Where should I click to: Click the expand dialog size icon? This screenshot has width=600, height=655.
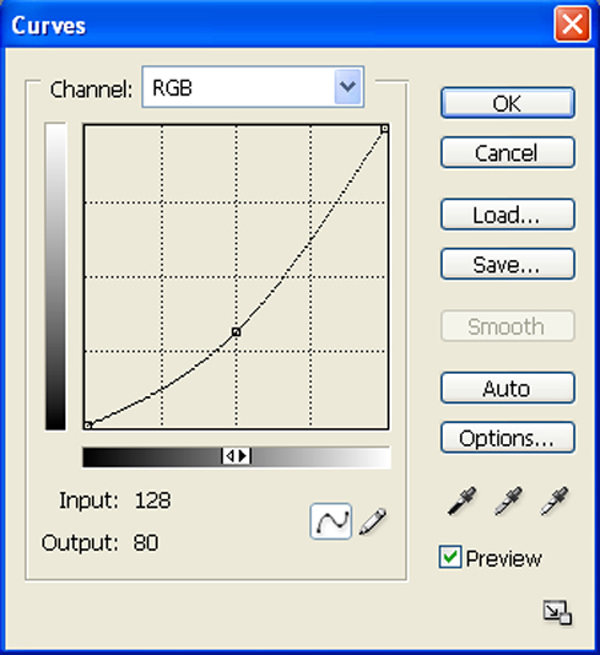[557, 612]
